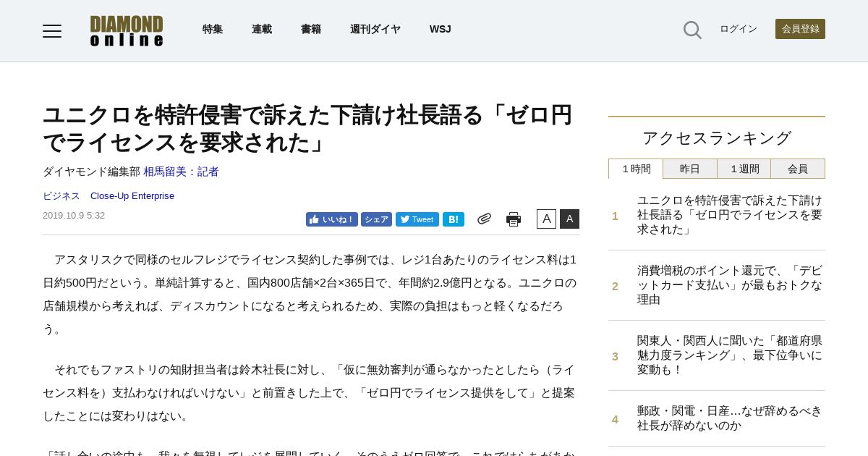Click the 会員登録 button

(x=800, y=29)
